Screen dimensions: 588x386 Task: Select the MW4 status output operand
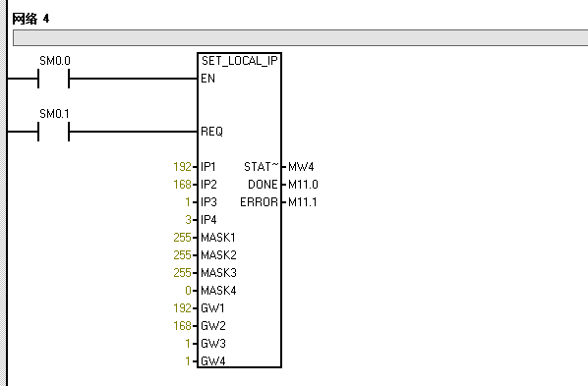point(301,166)
